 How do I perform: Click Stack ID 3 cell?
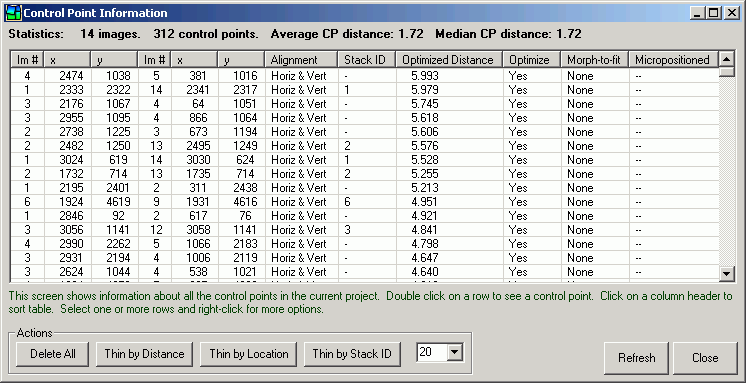(347, 230)
